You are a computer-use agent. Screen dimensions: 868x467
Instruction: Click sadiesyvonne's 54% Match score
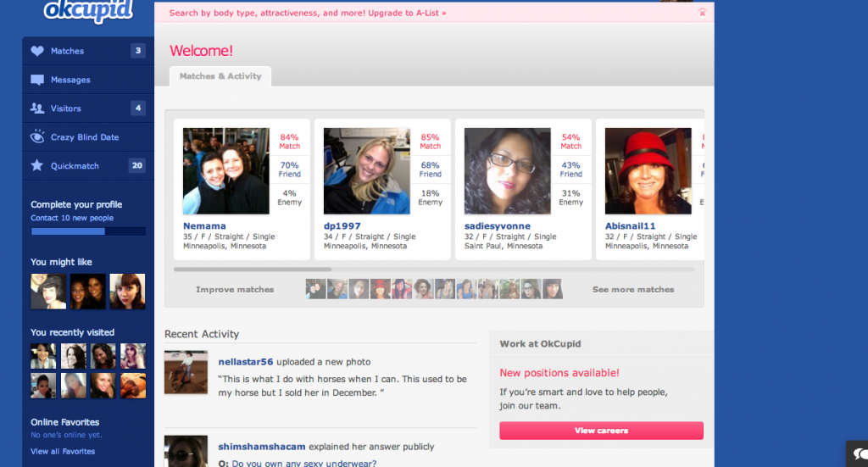click(570, 141)
